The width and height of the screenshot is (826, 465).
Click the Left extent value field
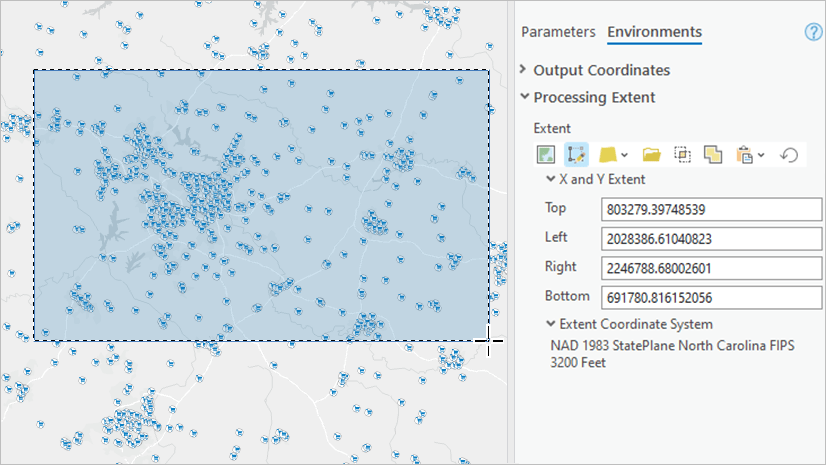pos(711,239)
